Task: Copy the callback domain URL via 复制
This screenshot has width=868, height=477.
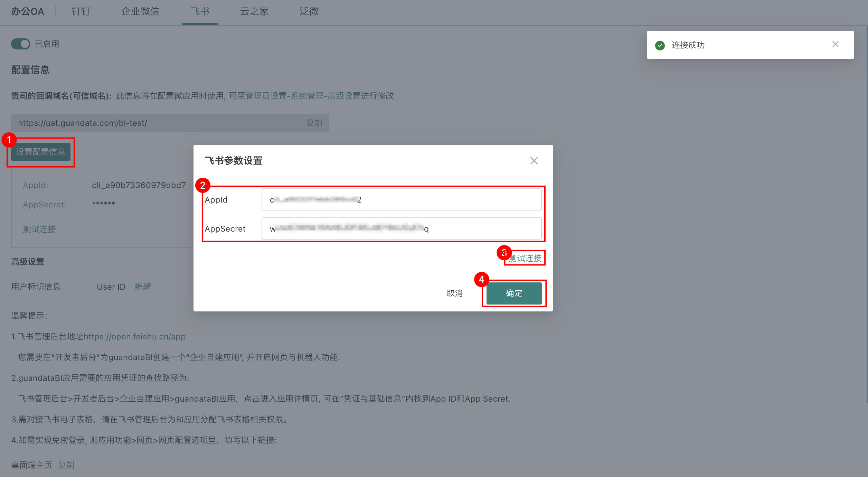Action: [314, 123]
